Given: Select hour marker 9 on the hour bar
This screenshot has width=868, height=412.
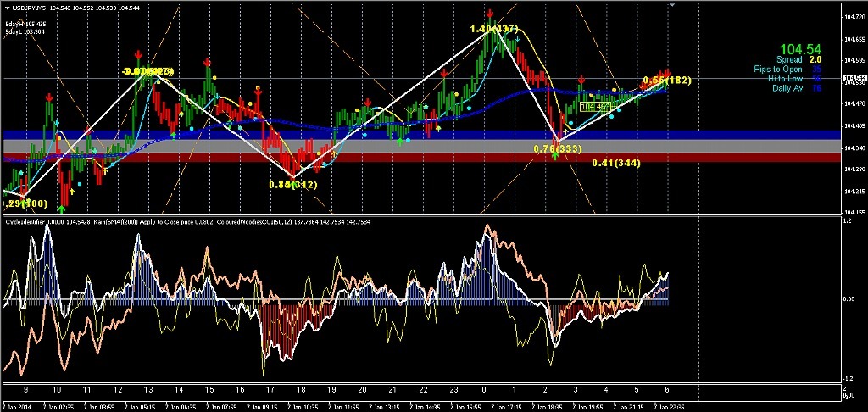Looking at the screenshot, I should pos(25,390).
